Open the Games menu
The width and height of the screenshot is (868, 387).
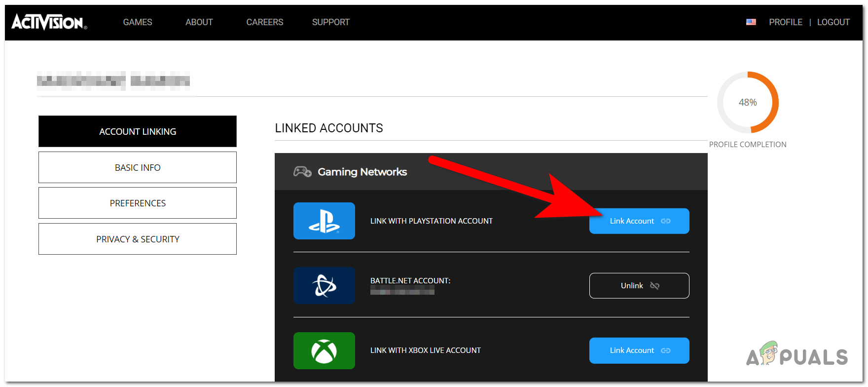138,22
